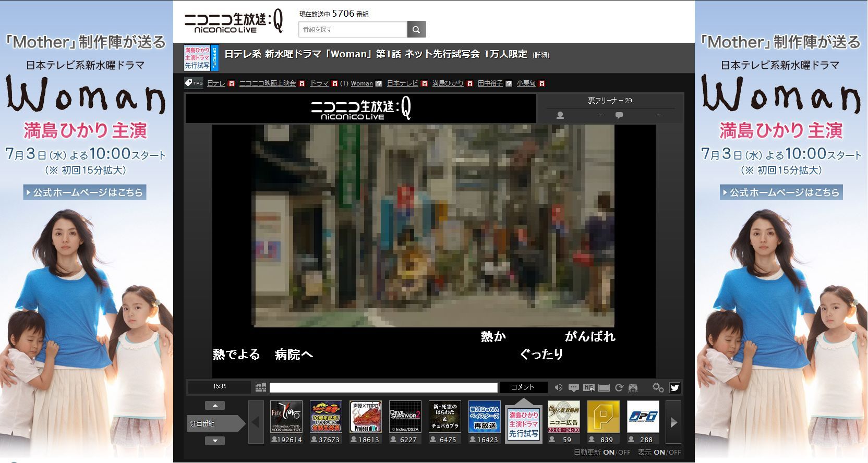Open the Fate/Zero program thumbnail
Screen dimensions: 868x463
pos(286,417)
